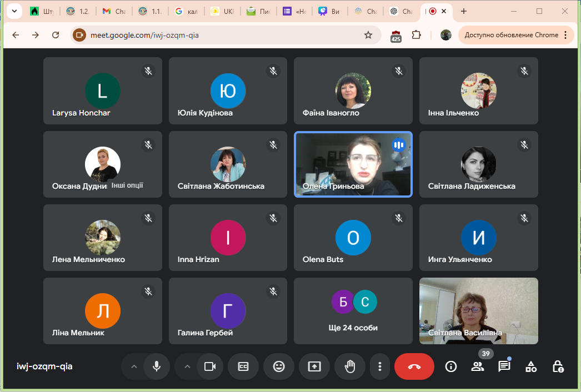Open the chat panel

click(504, 366)
